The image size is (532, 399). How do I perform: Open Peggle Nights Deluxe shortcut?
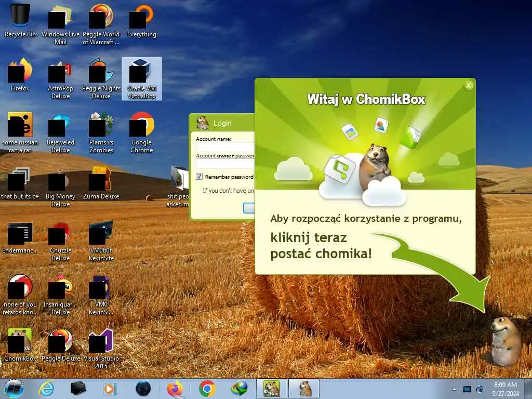(x=101, y=79)
